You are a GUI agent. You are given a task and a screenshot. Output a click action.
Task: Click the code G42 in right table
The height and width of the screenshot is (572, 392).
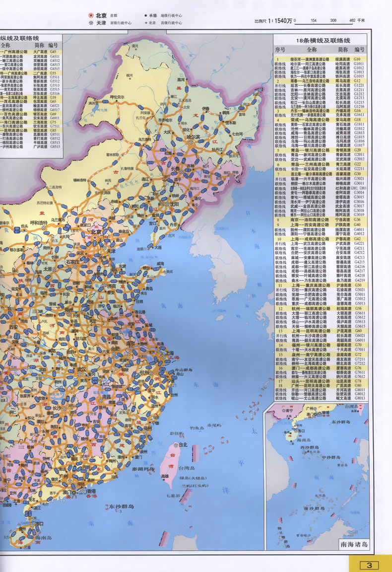[x=357, y=239]
